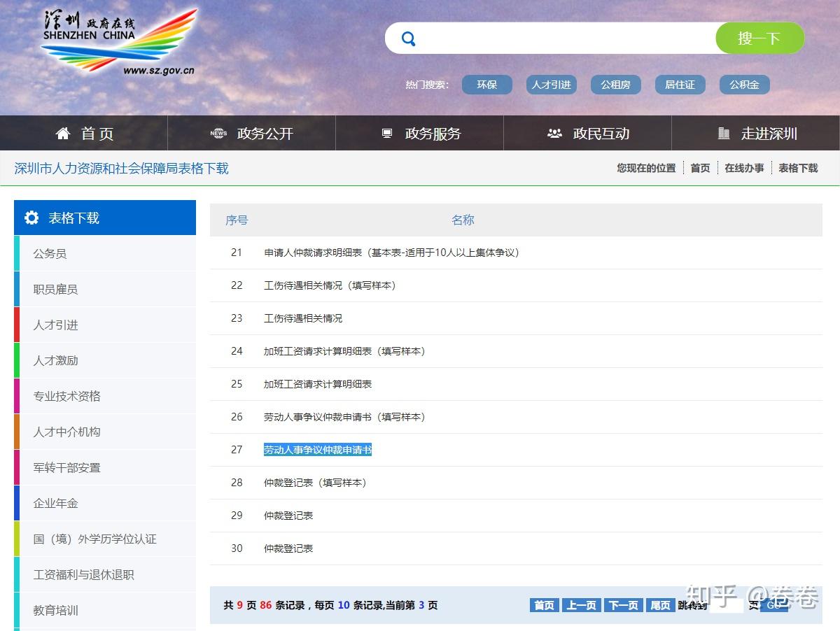Screen dimensions: 840x631
Task: Click the 深圳市人力资源和社会保障局表格下载 page title
Action: click(122, 168)
